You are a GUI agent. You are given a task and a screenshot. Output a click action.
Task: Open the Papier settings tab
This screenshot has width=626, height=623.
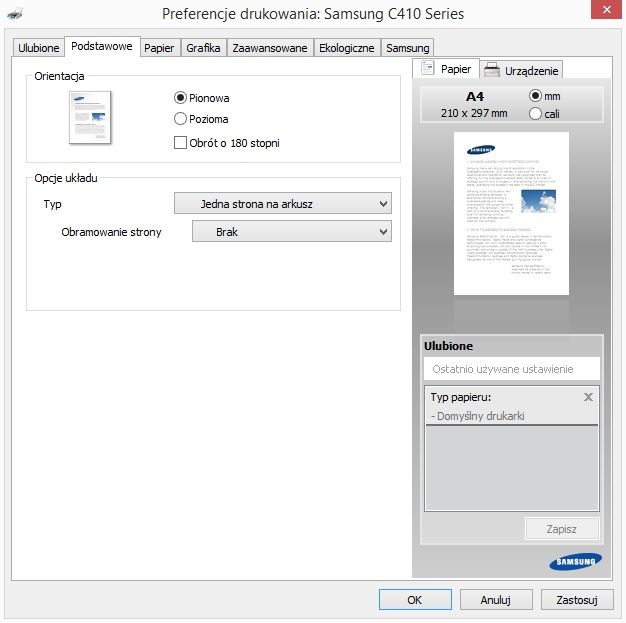tap(159, 48)
